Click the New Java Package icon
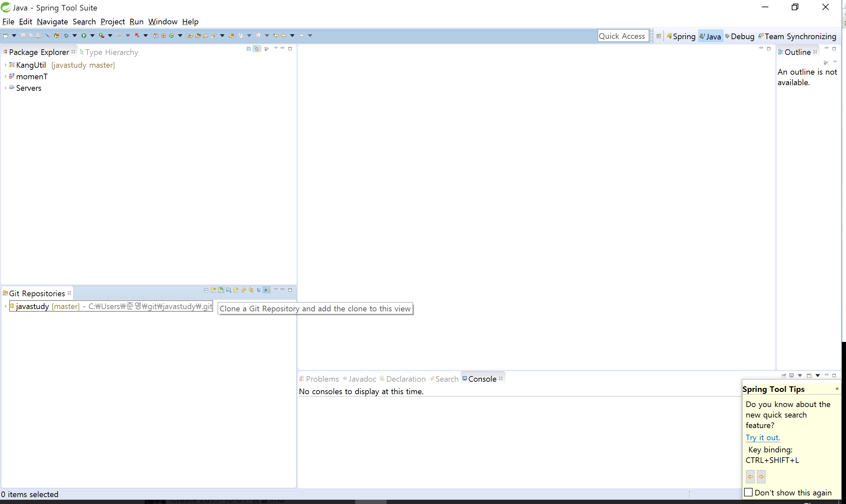The width and height of the screenshot is (846, 504). click(164, 36)
